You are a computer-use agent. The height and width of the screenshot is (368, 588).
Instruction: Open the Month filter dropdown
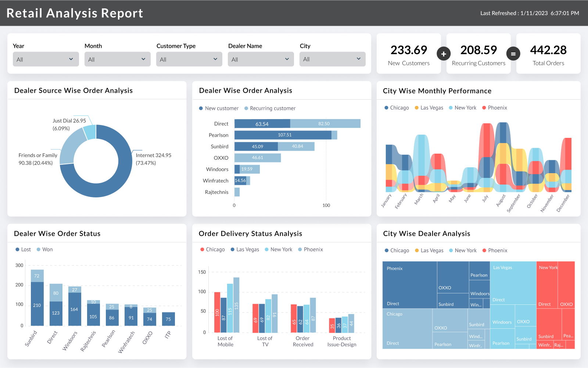click(117, 59)
